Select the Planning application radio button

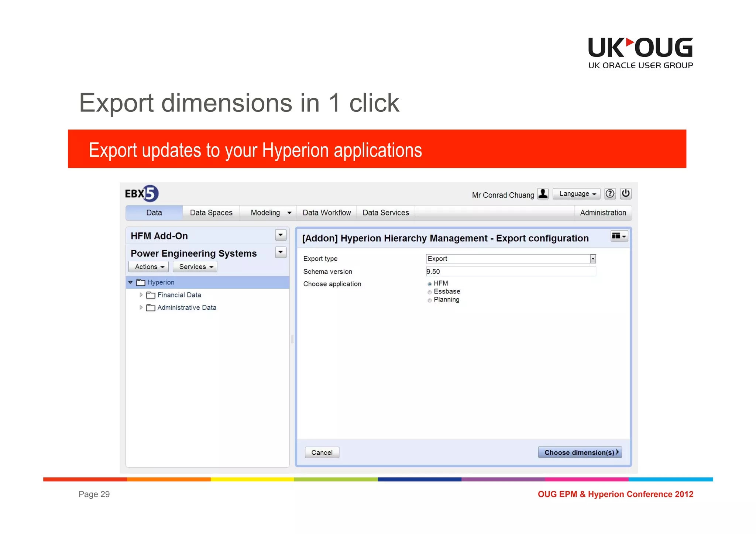429,300
